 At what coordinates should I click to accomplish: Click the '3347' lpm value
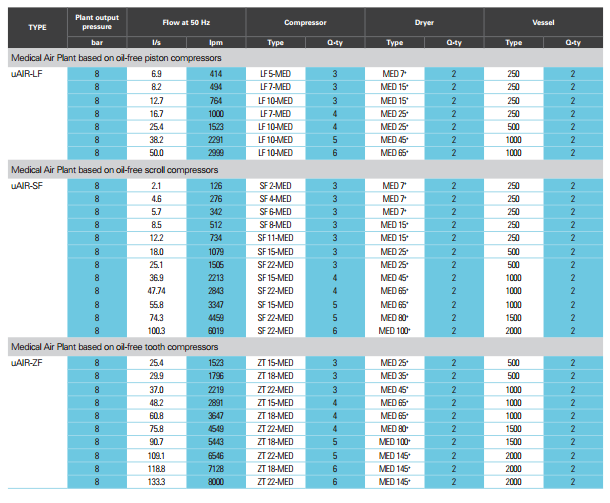pos(216,305)
